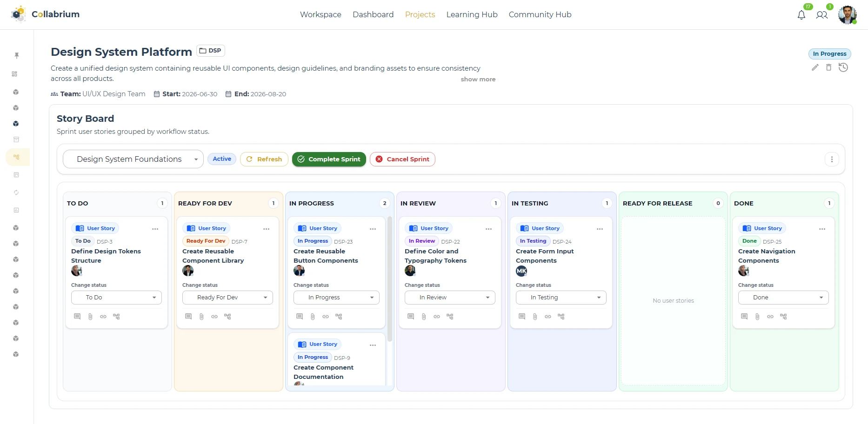Open attachment icon on DSP-25 card
The width and height of the screenshot is (868, 424).
(x=757, y=317)
